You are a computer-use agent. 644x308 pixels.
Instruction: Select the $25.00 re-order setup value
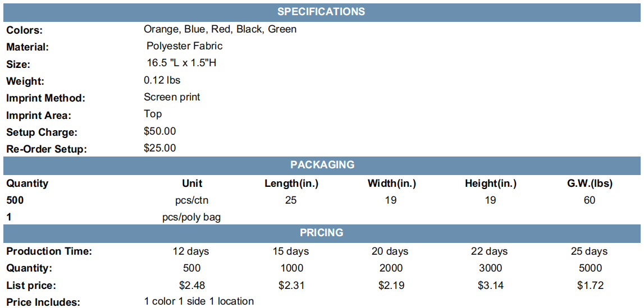[x=160, y=148]
